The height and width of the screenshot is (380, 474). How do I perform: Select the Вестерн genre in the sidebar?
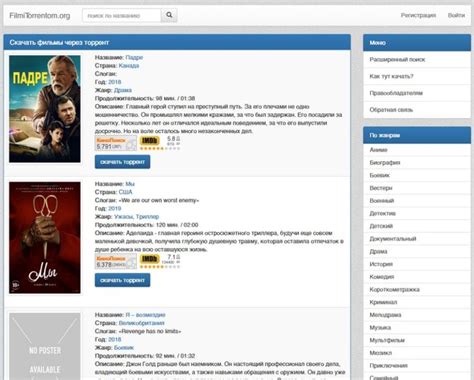point(417,188)
